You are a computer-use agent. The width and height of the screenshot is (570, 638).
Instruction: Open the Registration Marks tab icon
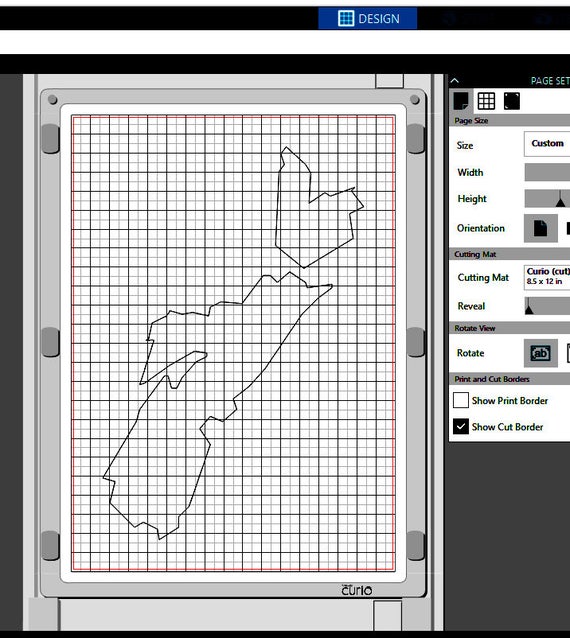(512, 101)
